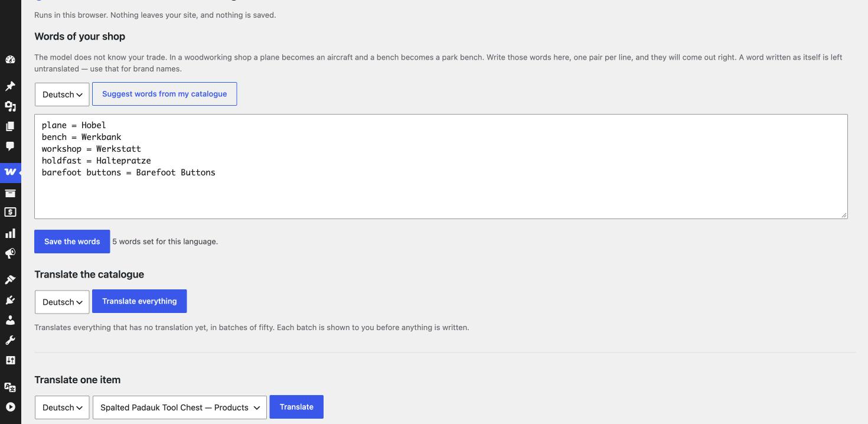Viewport: 868px width, 424px height.
Task: Click the line 'plane = Hobel'
Action: click(x=74, y=125)
